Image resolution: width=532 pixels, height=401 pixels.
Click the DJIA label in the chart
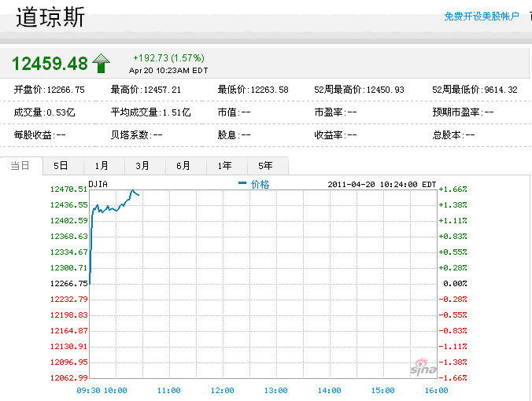click(98, 184)
